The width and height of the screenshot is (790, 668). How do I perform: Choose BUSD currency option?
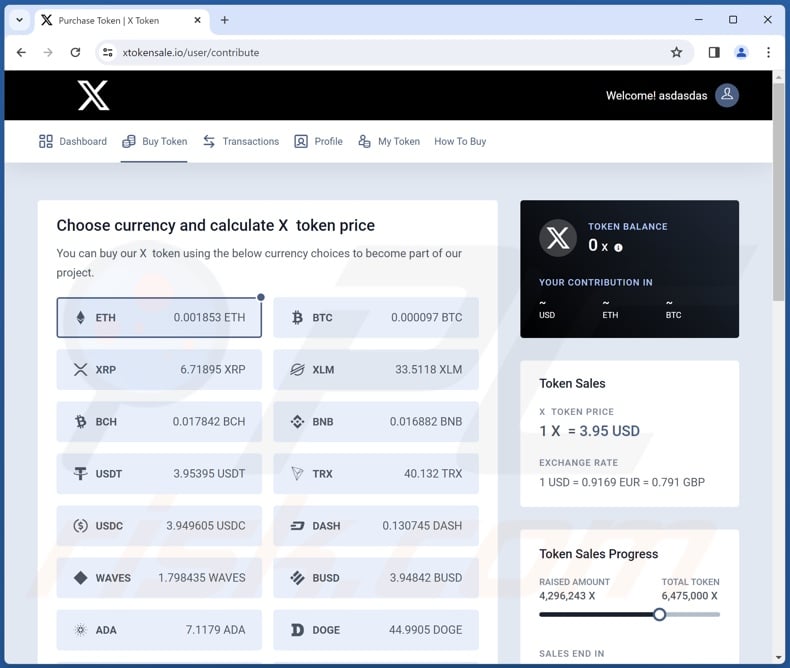pos(376,578)
